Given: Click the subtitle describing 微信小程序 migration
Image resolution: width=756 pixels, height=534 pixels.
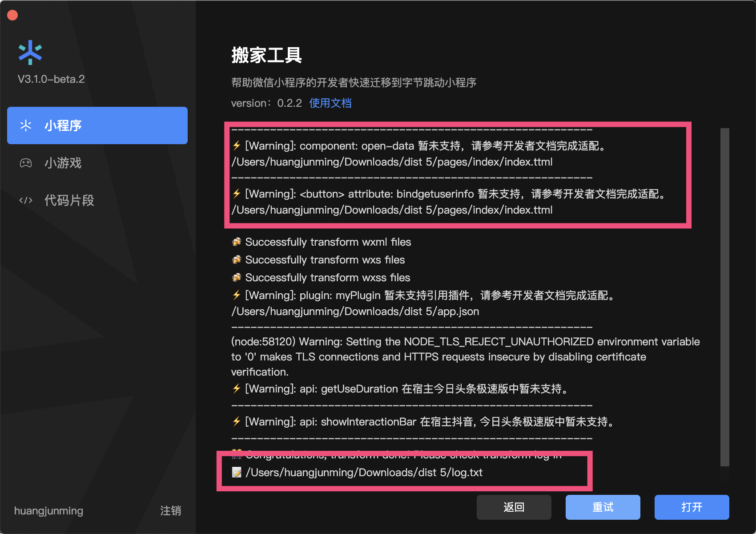Looking at the screenshot, I should (x=354, y=83).
